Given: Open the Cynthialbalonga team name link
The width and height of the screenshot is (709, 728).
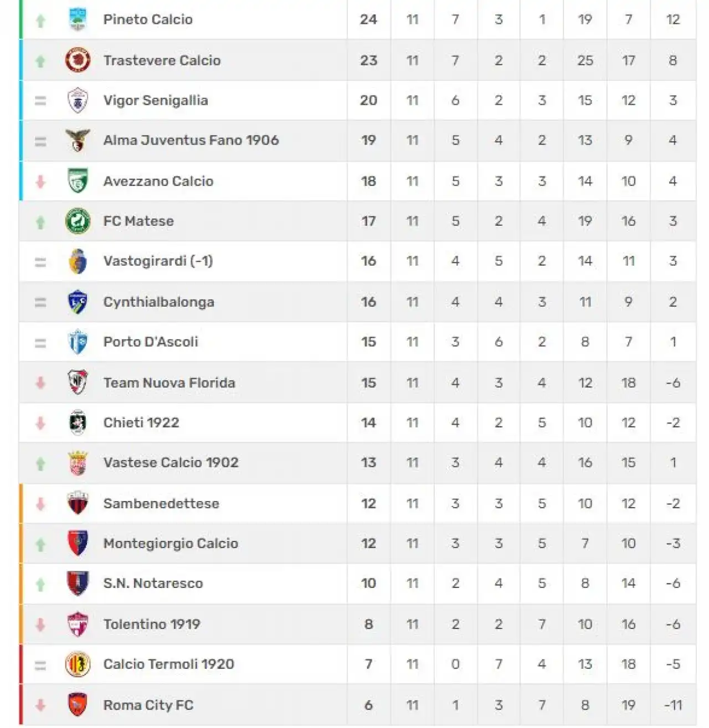Looking at the screenshot, I should (x=158, y=302).
